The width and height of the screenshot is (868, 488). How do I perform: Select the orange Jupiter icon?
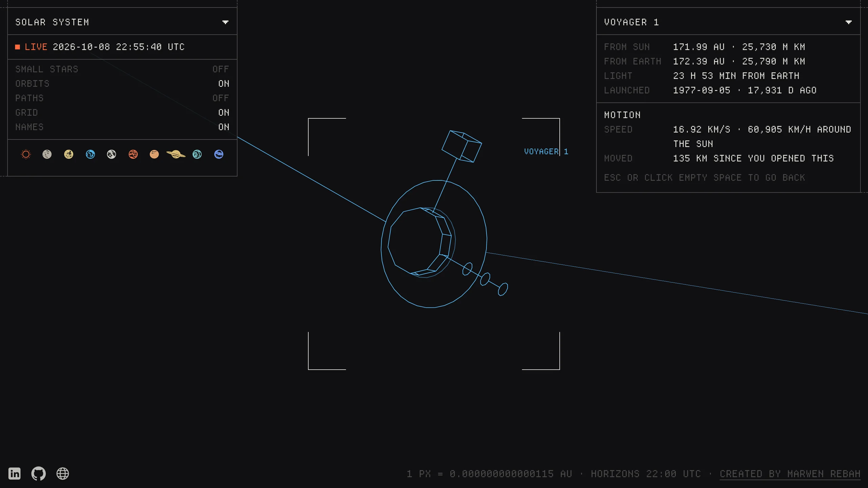[154, 155]
